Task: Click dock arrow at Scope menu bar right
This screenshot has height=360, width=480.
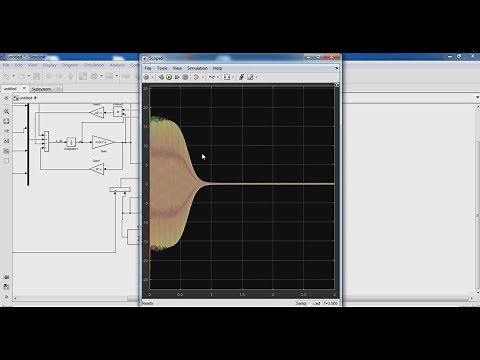Action: pyautogui.click(x=336, y=68)
